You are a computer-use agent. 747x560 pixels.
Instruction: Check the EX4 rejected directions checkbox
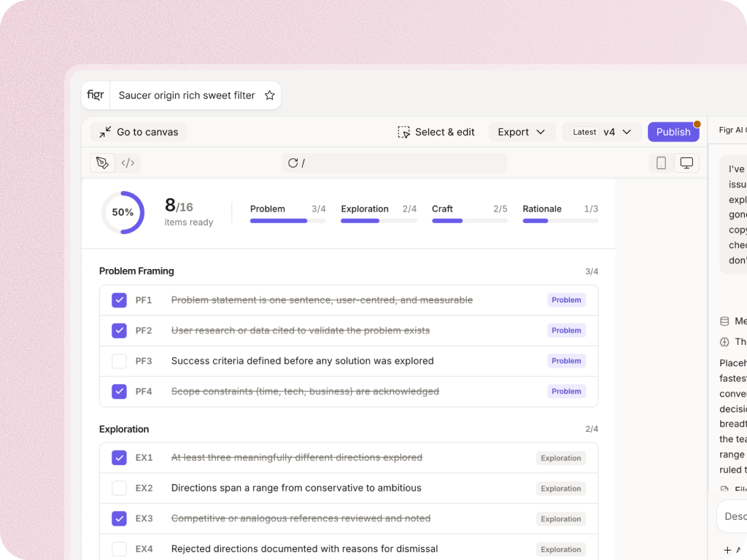click(119, 549)
